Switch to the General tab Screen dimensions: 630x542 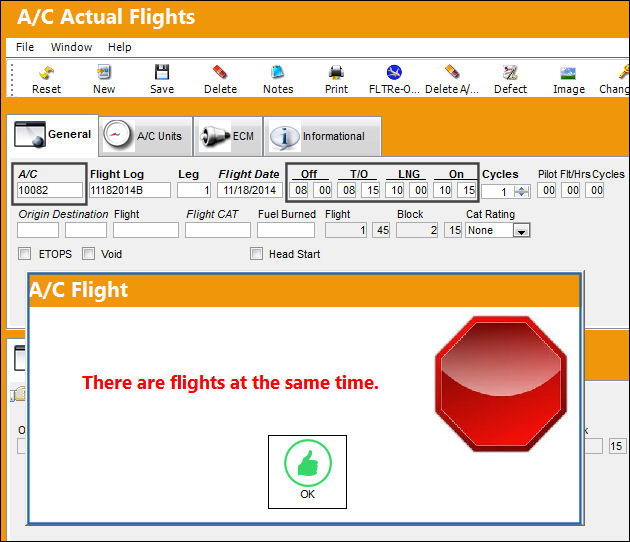point(53,135)
